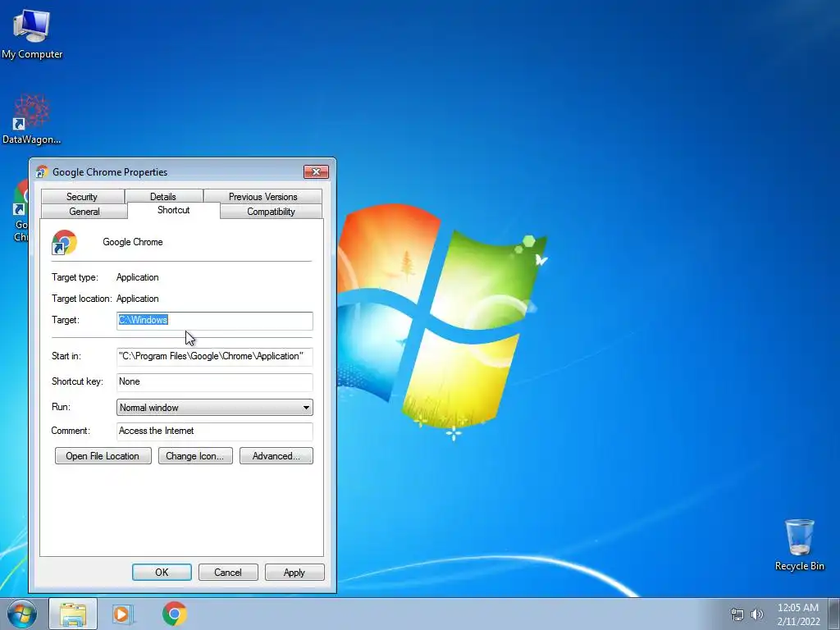Expand the Run dropdown showing Normal window
This screenshot has height=630, width=840.
pos(215,407)
